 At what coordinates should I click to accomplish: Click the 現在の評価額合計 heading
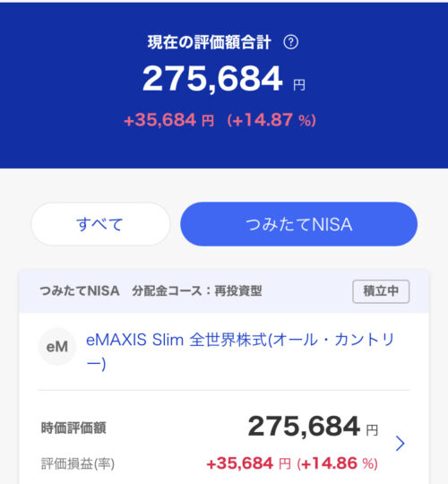tap(209, 42)
